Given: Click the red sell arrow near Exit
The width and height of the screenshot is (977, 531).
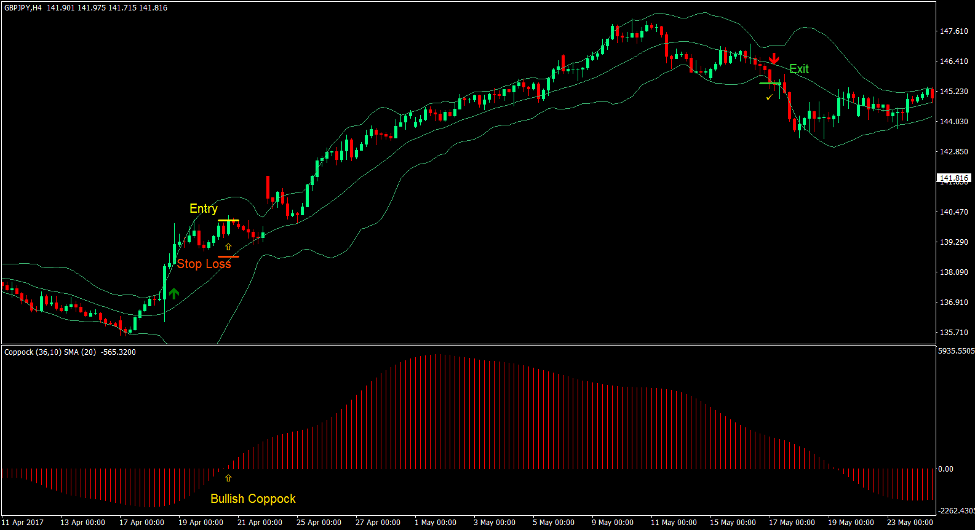Looking at the screenshot, I should [x=774, y=58].
